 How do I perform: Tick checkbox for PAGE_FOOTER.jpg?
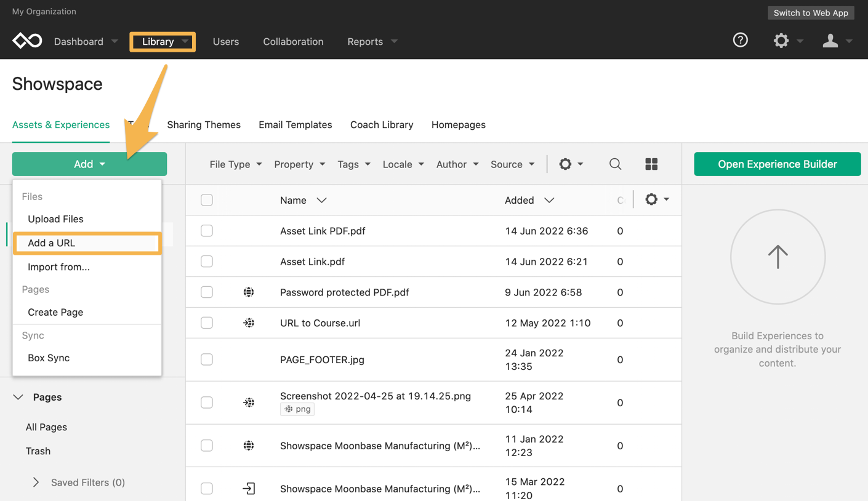(207, 359)
